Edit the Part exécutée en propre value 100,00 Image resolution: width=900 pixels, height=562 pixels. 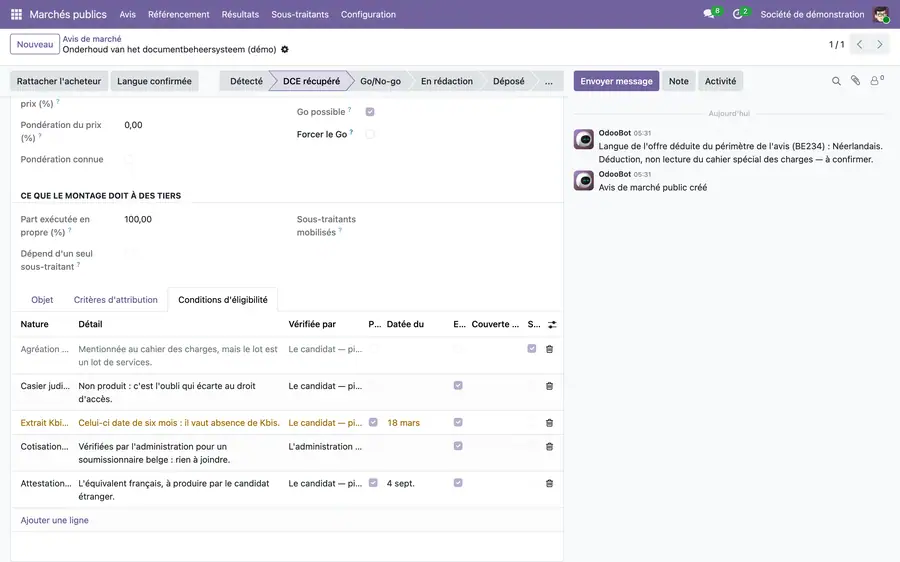(x=138, y=219)
